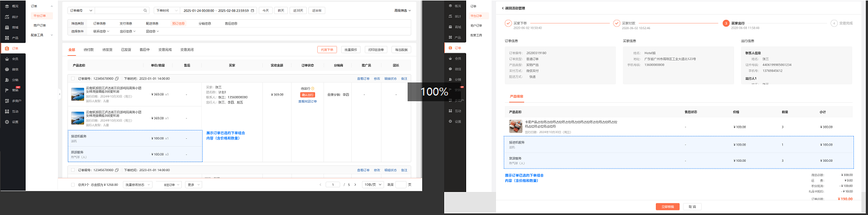Expand the 订单编号 search type dropdown
The height and width of the screenshot is (215, 868).
pos(81,10)
